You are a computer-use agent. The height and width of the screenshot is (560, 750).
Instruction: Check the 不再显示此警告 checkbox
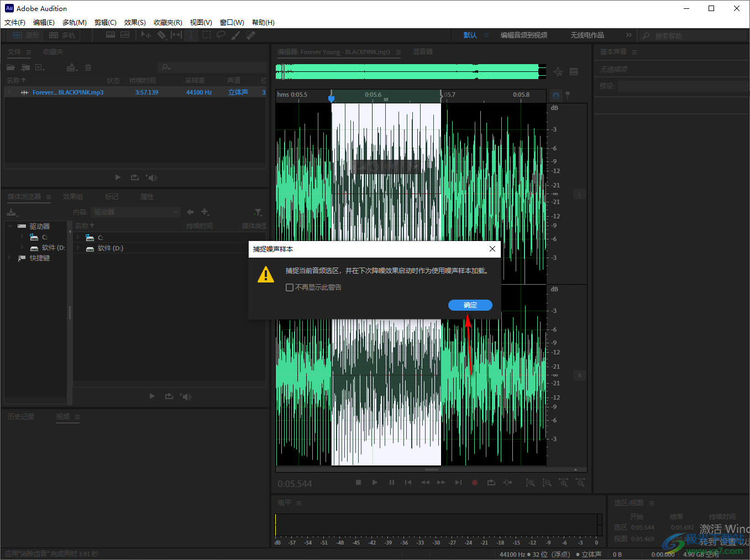[289, 287]
